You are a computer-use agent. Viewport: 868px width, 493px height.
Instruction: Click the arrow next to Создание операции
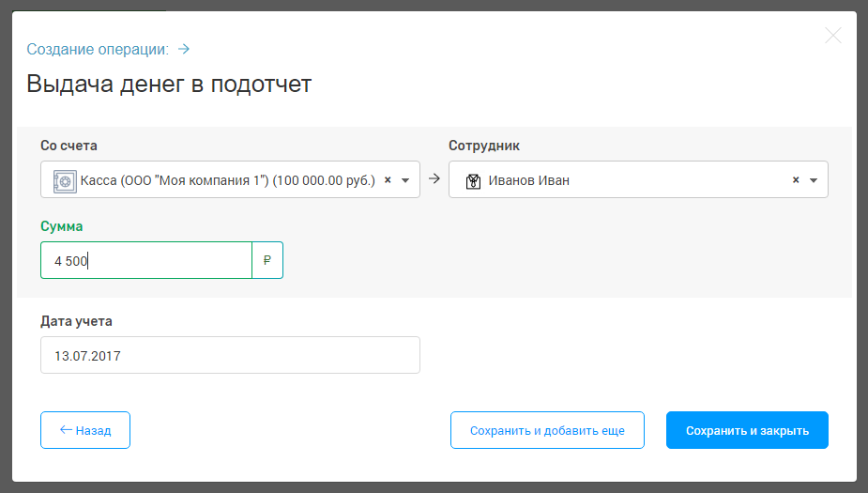pyautogui.click(x=184, y=49)
